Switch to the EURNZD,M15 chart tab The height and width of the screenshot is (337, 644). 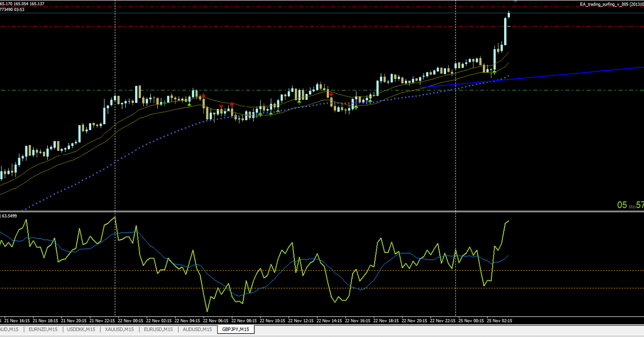(43, 329)
